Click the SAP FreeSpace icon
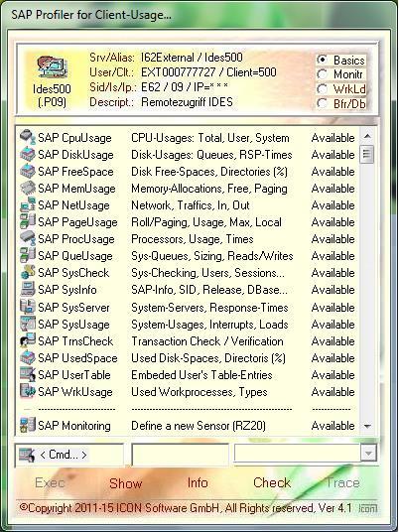399x532 pixels. click(x=28, y=172)
